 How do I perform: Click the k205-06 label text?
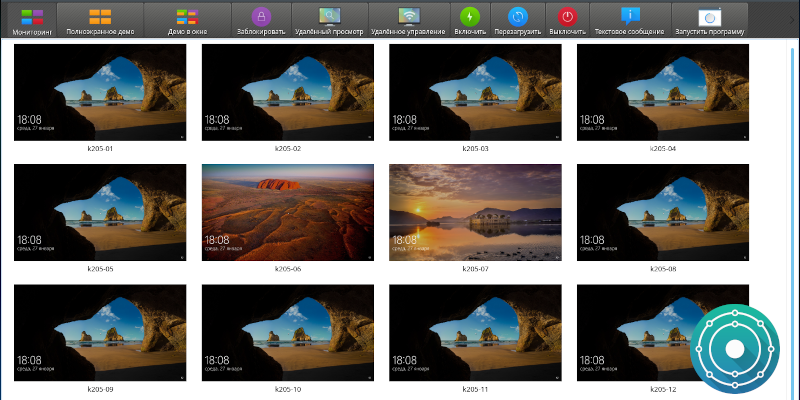(x=288, y=269)
